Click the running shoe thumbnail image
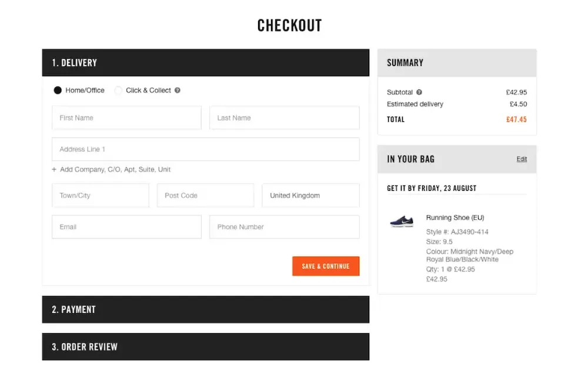 (x=402, y=221)
